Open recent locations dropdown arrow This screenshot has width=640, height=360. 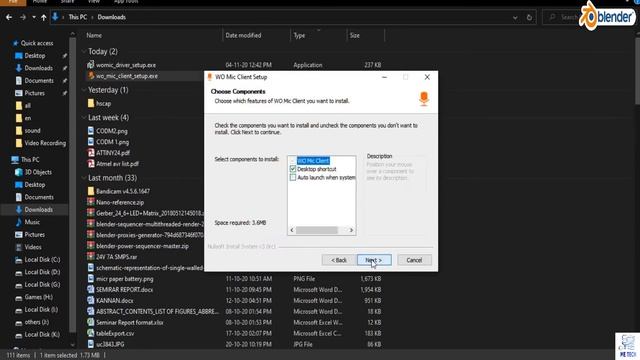tap(34, 17)
